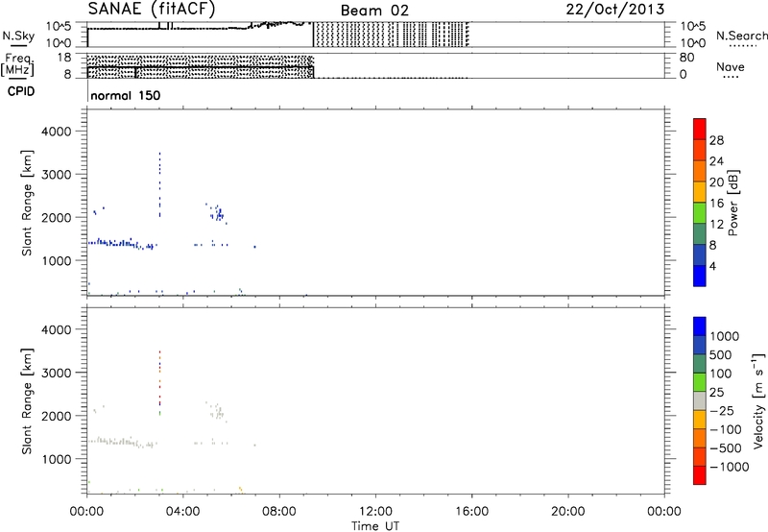Click the 'CPID' row label
This screenshot has width=768, height=532.
(21, 91)
